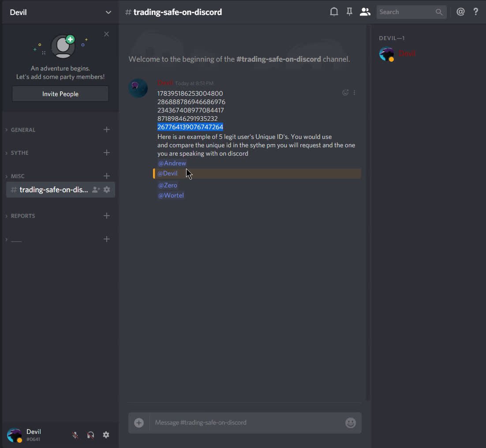The image size is (486, 448).
Task: Edit trading-safe-on-discord channel settings gear
Action: (107, 190)
